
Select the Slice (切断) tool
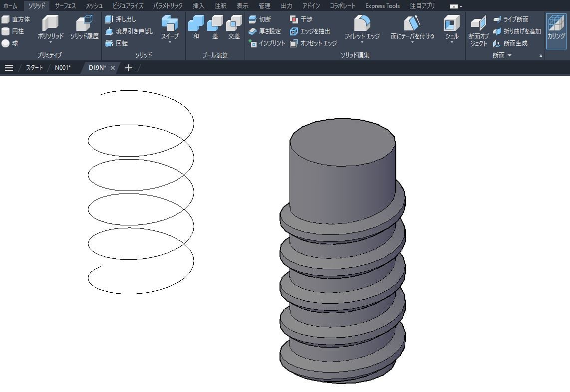(x=264, y=19)
